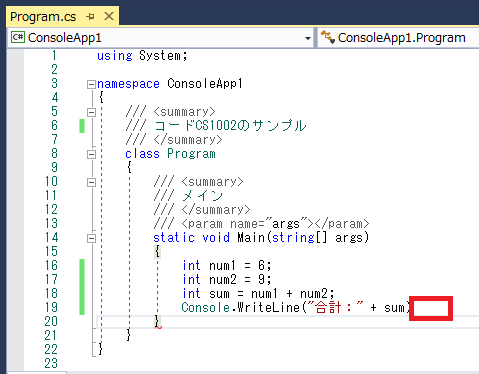Click the C# project icon beside ConsoleApp1
This screenshot has width=479, height=374.
click(x=18, y=37)
